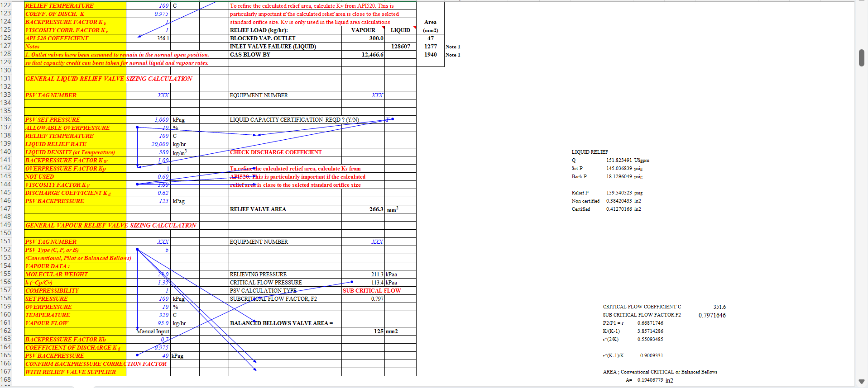Select LIQUID CAPACITY CERTIFICATION REQD cell
This screenshot has height=388, width=868.
[x=294, y=120]
